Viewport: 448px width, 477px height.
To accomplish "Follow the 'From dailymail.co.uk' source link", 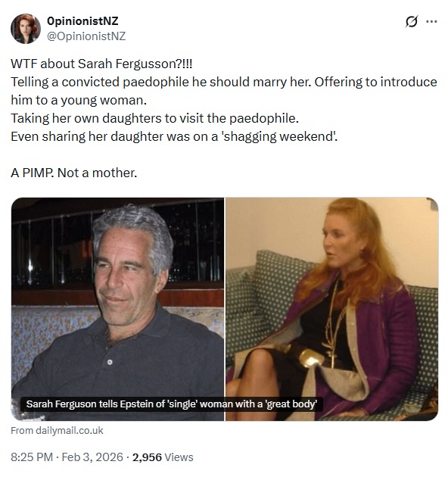I will click(x=57, y=431).
